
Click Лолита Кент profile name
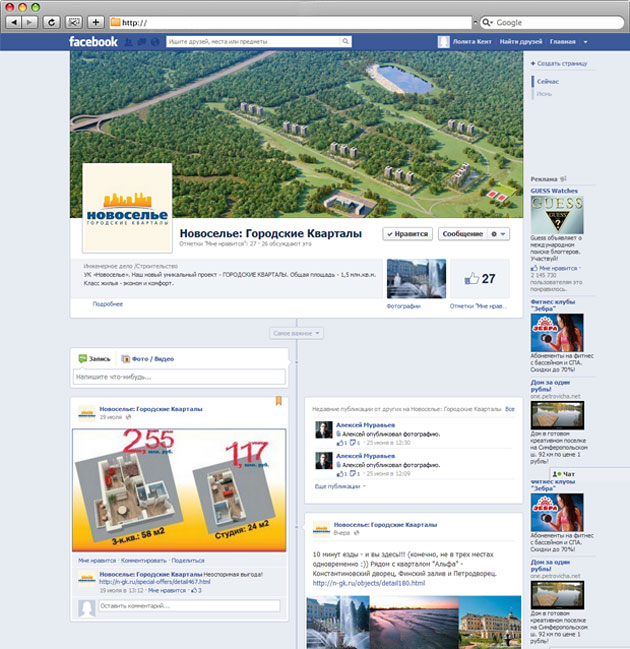tap(472, 42)
